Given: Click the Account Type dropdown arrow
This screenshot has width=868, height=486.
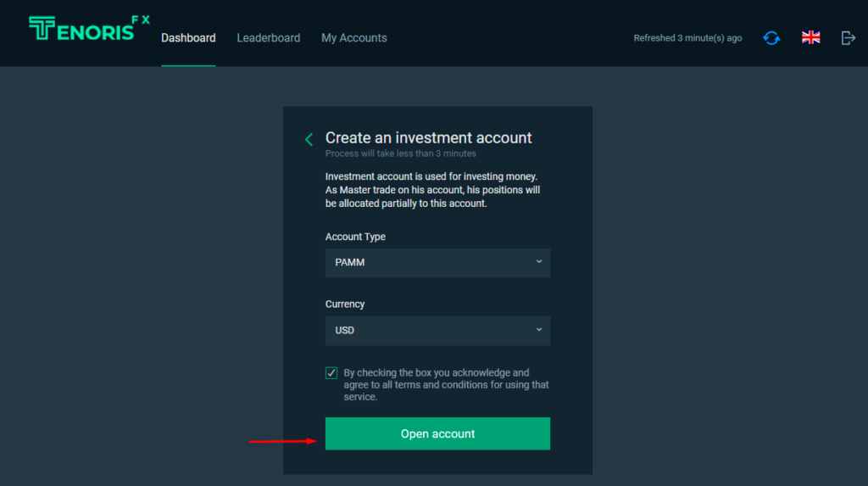Looking at the screenshot, I should click(x=539, y=262).
